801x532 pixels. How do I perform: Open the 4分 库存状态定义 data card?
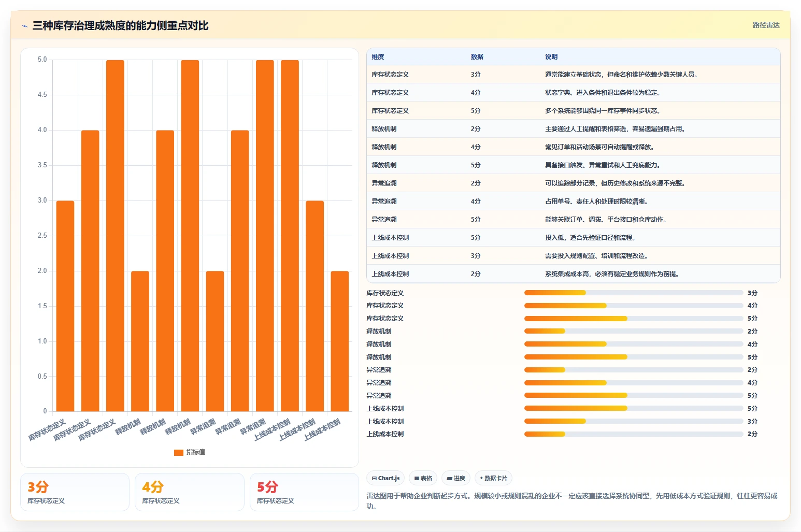[190, 492]
